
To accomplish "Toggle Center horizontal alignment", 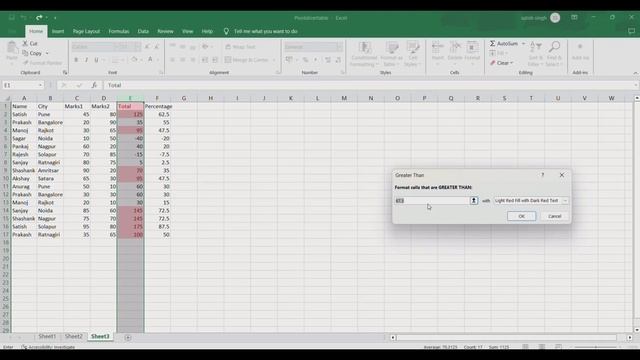I will point(182,60).
